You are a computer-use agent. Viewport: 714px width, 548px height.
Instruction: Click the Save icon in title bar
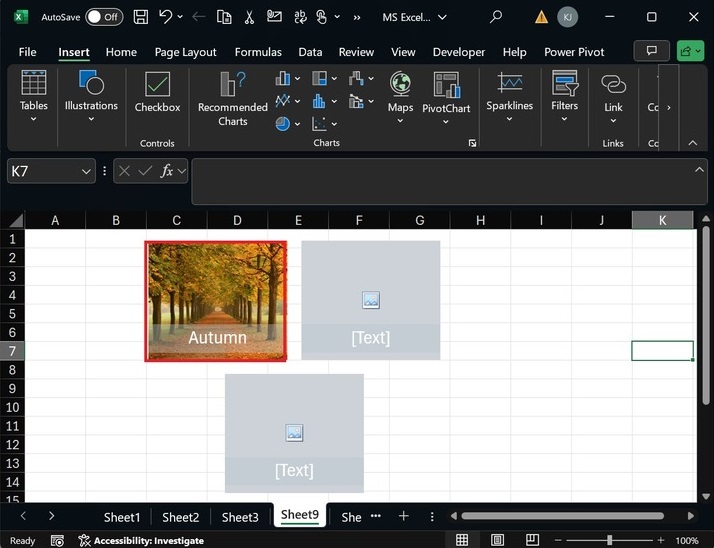[x=141, y=17]
